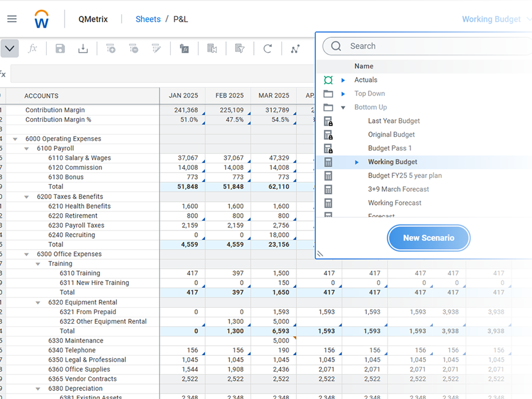Expand the Top Down folder
This screenshot has width=532, height=399.
[x=343, y=94]
